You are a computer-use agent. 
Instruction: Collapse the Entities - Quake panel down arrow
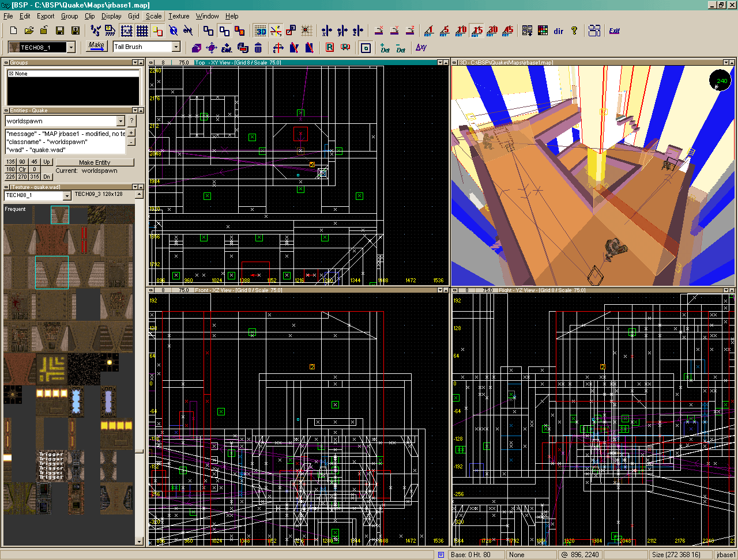point(135,111)
